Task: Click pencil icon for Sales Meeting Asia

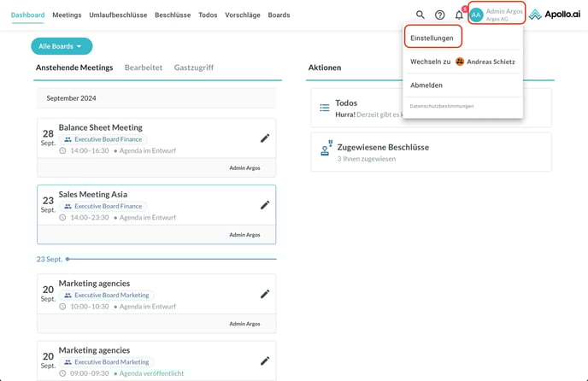Action: [265, 205]
